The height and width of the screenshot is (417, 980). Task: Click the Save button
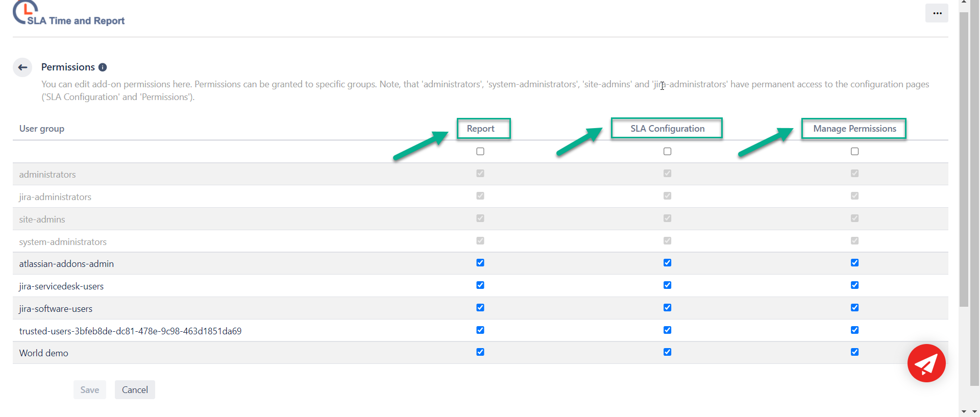click(x=90, y=390)
